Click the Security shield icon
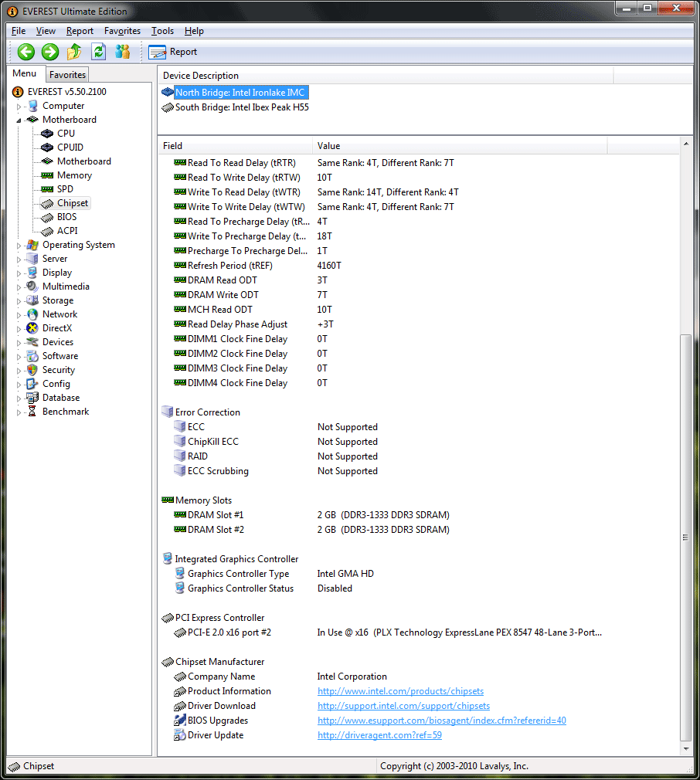 (32, 370)
